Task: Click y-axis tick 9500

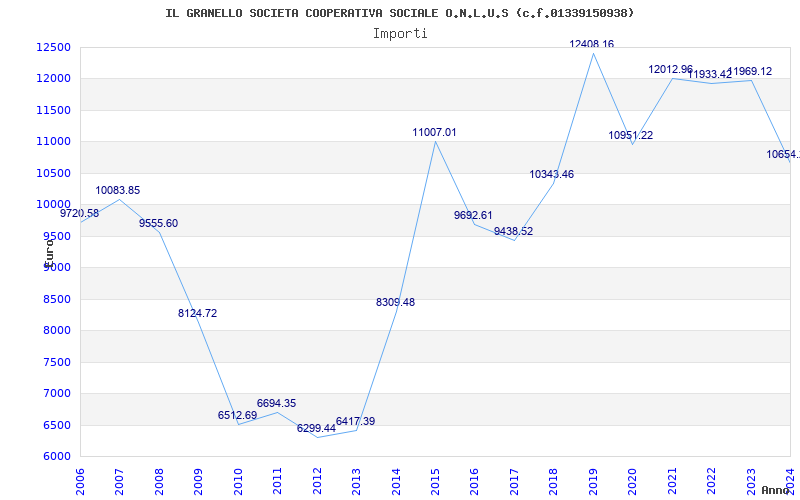Action: coord(56,236)
